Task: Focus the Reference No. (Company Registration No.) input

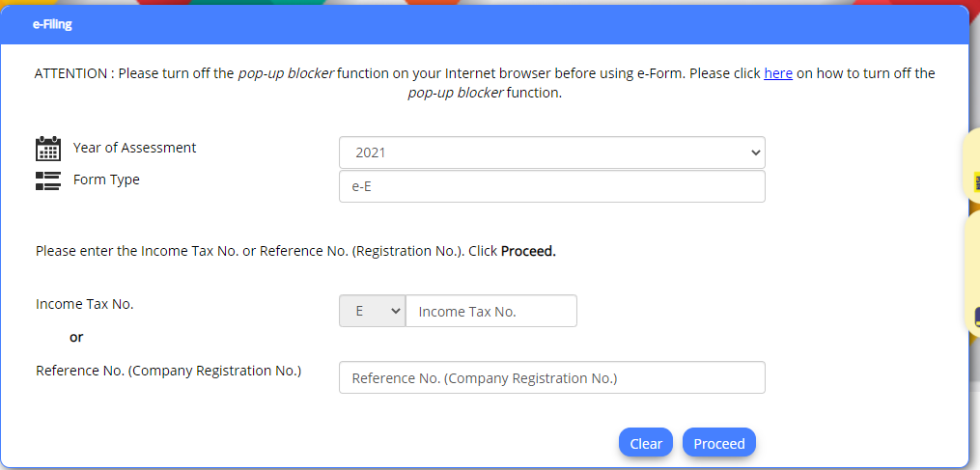Action: [x=552, y=377]
